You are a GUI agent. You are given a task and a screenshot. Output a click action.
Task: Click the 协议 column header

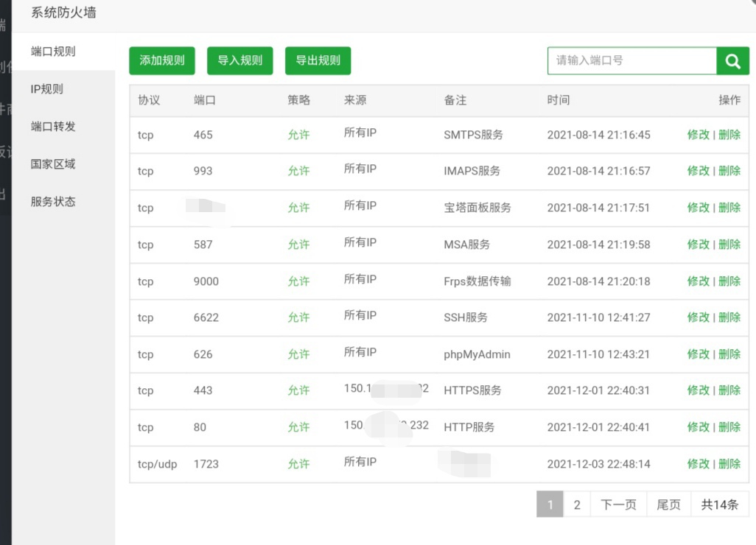(x=149, y=100)
